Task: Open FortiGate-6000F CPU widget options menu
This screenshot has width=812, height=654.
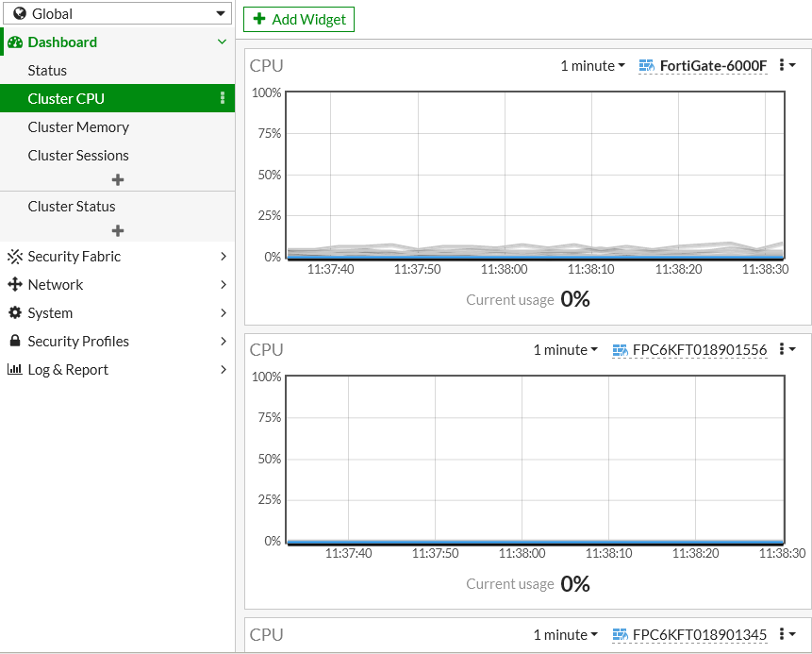Action: 787,65
